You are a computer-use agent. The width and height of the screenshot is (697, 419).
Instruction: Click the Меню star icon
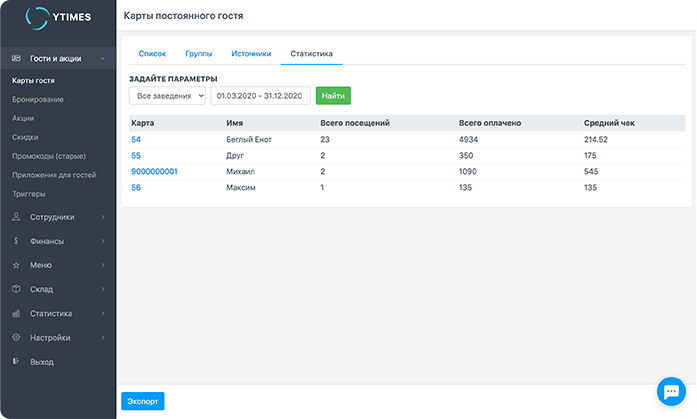point(16,265)
